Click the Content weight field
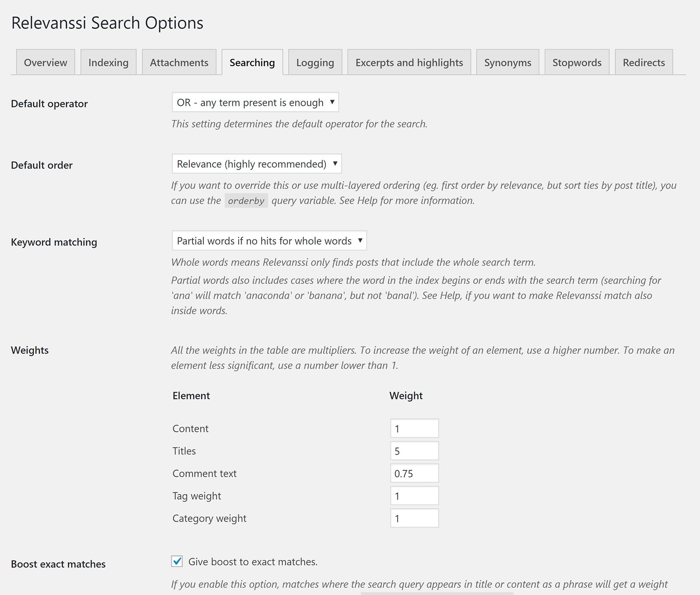The height and width of the screenshot is (595, 700). (x=414, y=428)
